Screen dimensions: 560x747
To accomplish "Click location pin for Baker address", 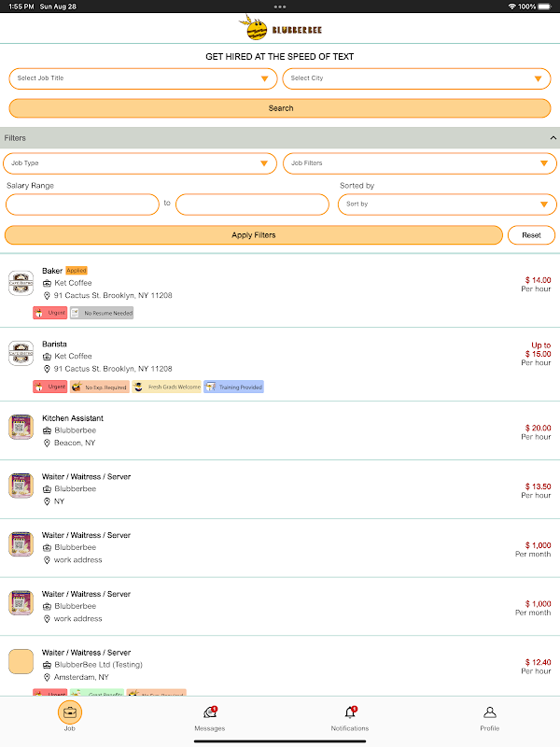I will pos(47,296).
